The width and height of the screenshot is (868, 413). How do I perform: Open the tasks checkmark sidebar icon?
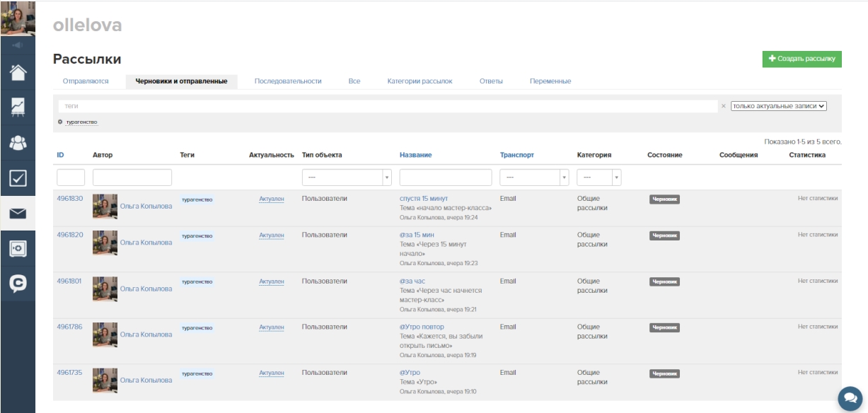click(17, 178)
